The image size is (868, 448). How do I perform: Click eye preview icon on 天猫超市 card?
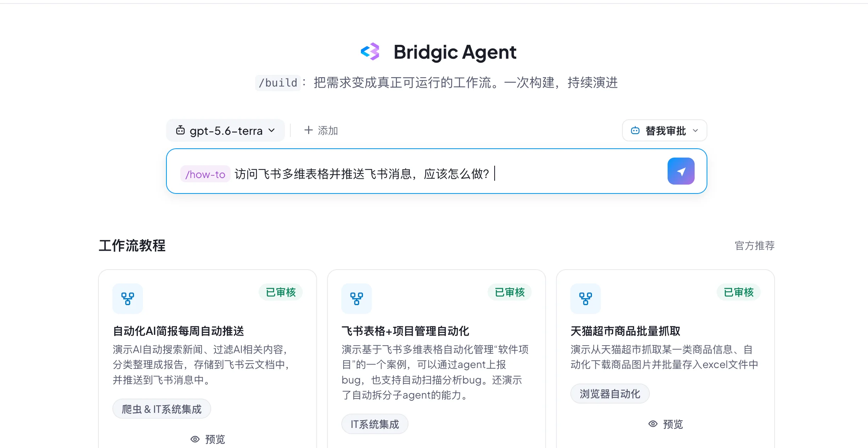point(653,424)
